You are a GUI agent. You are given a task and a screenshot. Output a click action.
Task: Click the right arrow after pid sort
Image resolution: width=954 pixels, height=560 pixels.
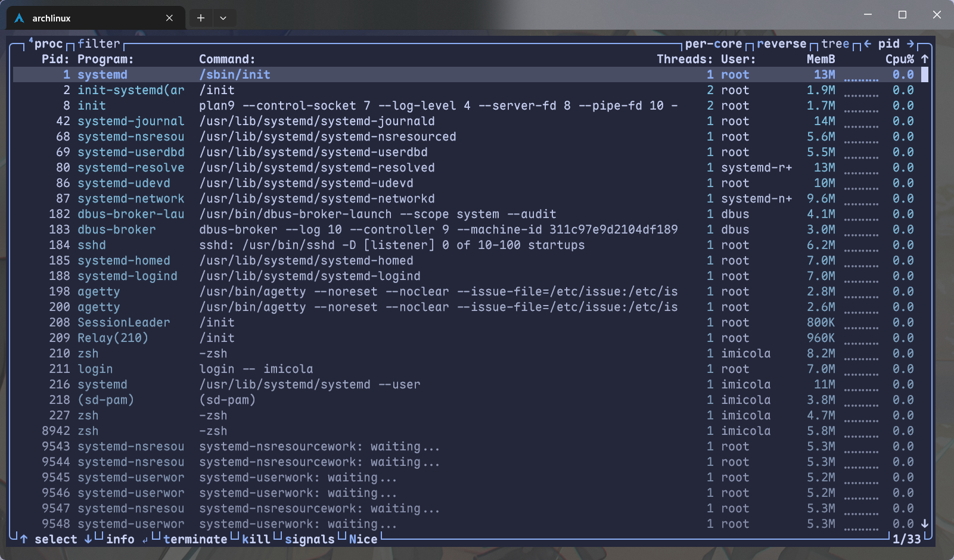[910, 43]
